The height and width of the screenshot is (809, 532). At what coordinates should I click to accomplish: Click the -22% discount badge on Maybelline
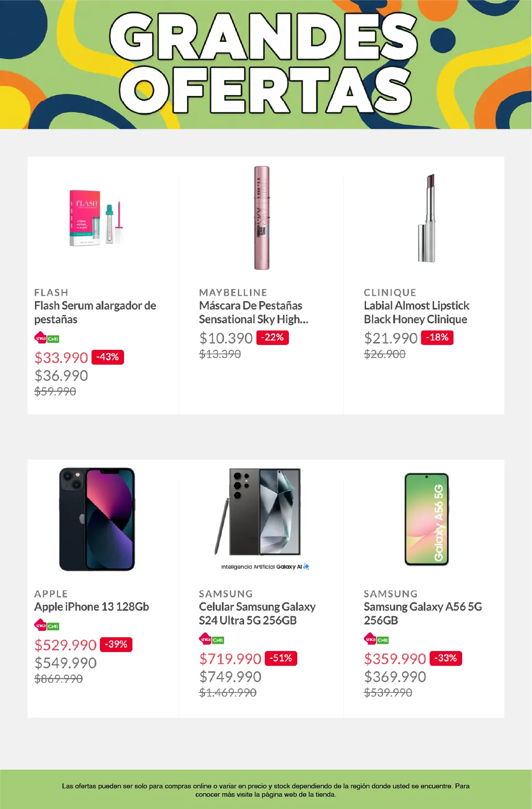(x=273, y=338)
